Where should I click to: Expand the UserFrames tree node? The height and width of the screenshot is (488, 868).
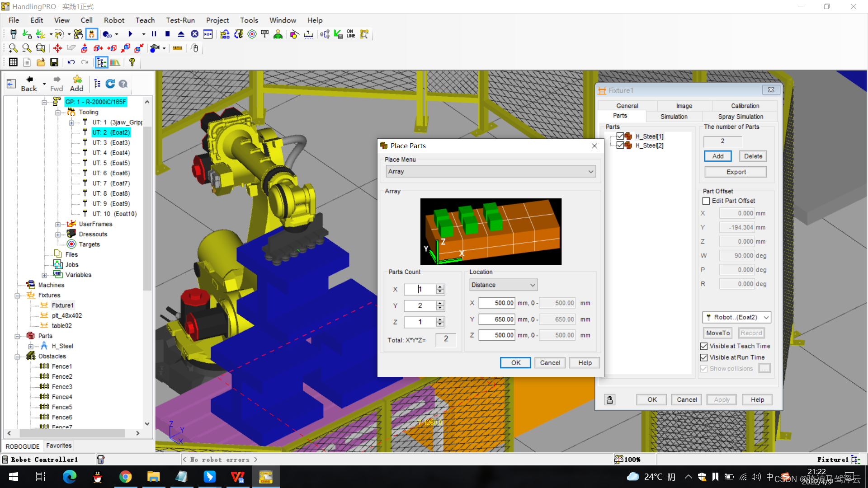[58, 225]
